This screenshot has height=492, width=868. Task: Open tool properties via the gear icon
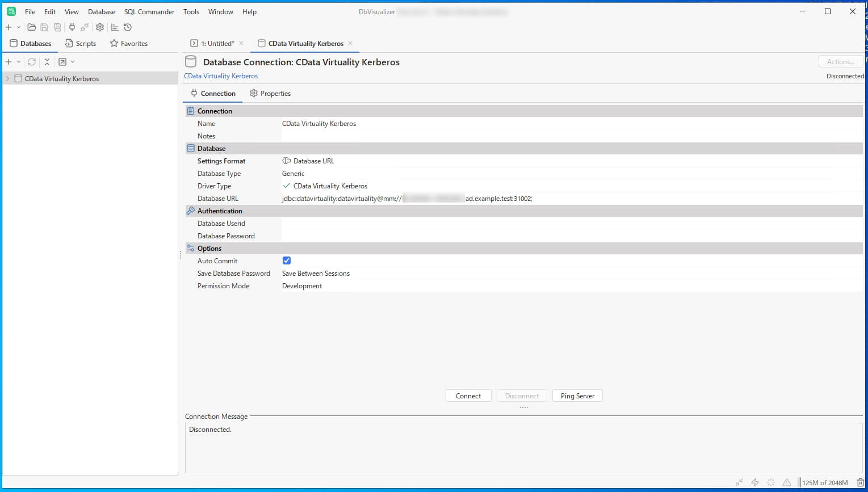(100, 27)
